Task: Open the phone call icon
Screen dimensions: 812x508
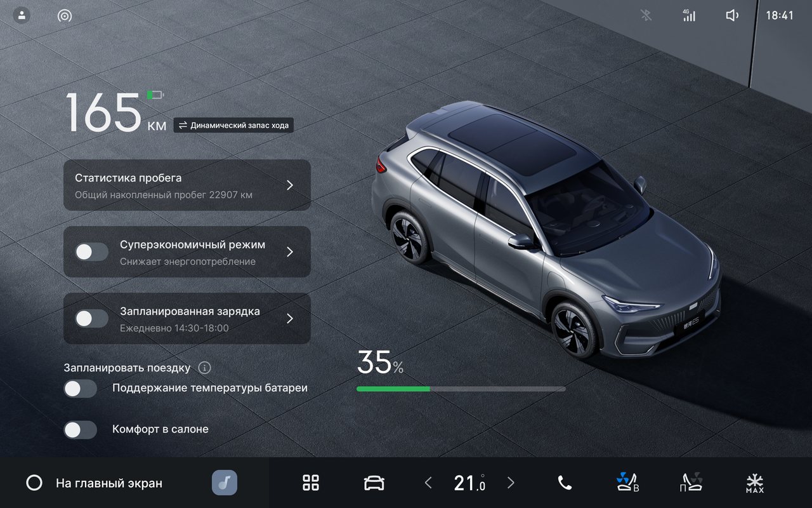Action: point(565,483)
